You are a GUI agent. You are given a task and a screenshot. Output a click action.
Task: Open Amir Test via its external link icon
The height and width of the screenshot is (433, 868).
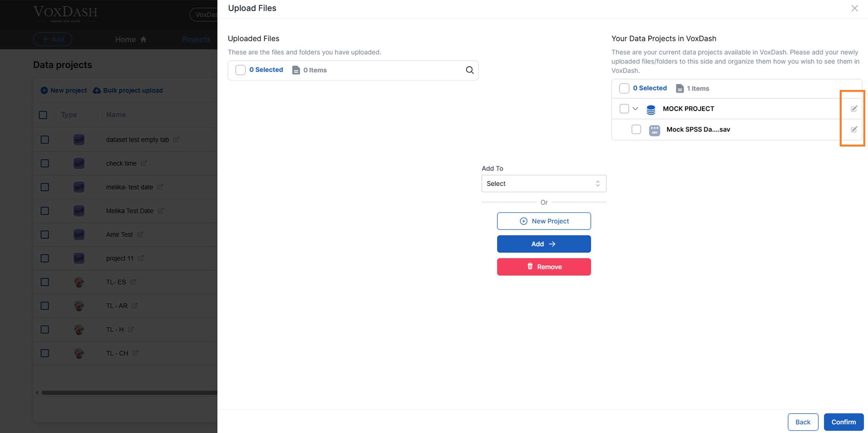[x=140, y=235]
